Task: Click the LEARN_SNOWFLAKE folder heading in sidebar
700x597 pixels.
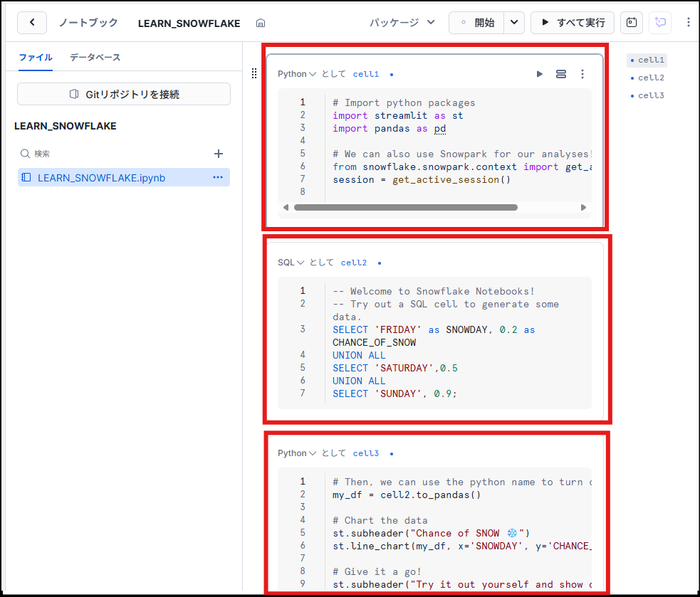Action: click(x=66, y=126)
